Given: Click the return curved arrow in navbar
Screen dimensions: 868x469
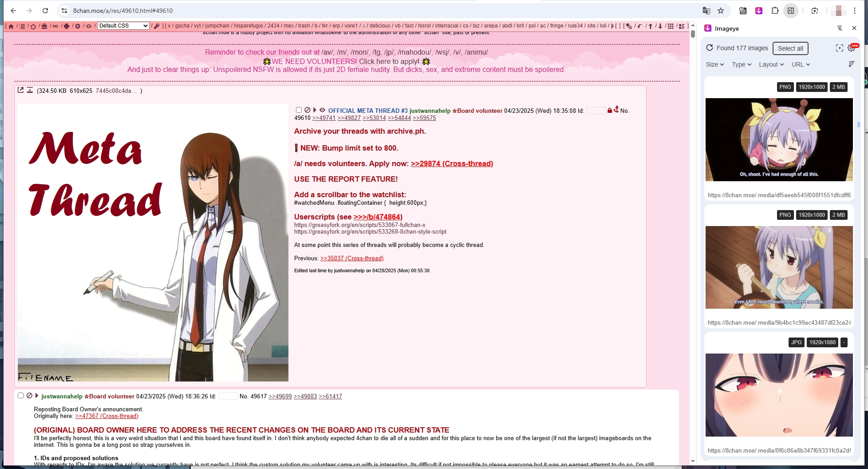Looking at the screenshot, I should point(640,26).
